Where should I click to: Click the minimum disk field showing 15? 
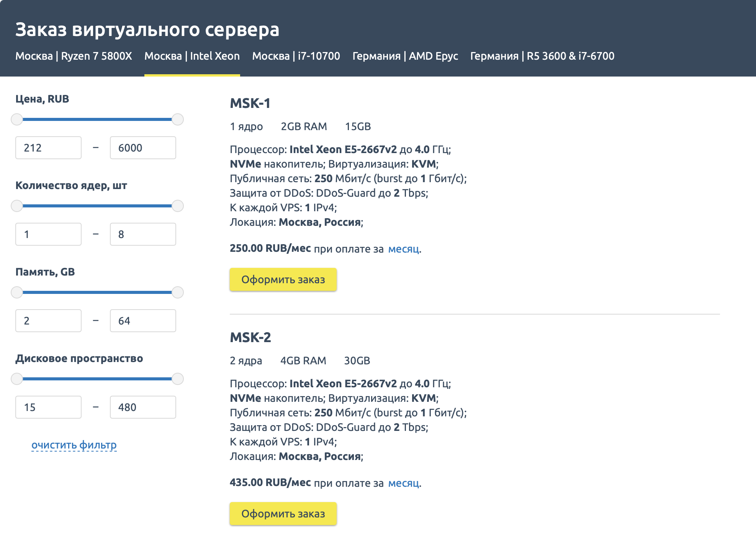(48, 407)
